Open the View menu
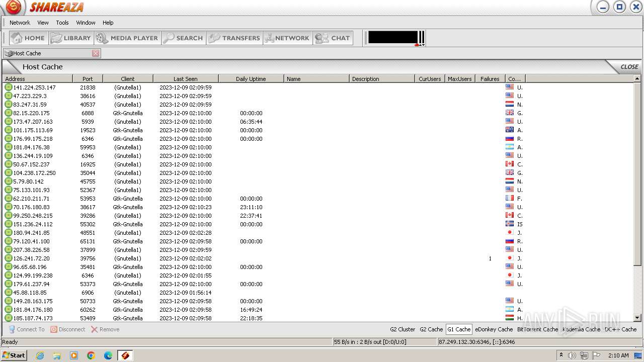 point(43,23)
